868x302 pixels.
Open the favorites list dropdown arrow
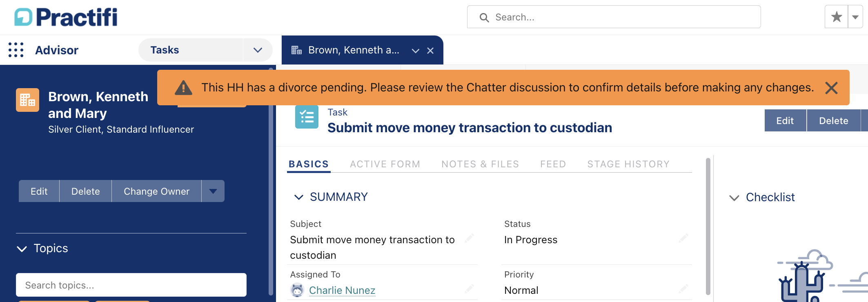(855, 17)
